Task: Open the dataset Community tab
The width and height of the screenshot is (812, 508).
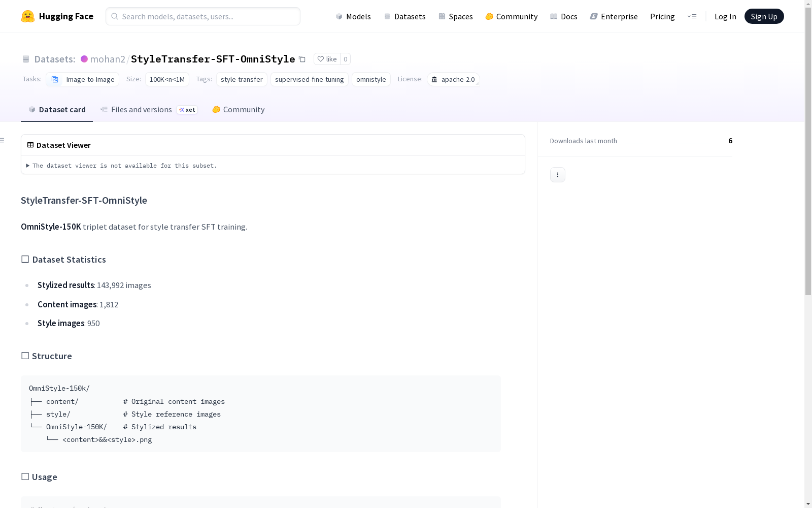Action: point(238,110)
